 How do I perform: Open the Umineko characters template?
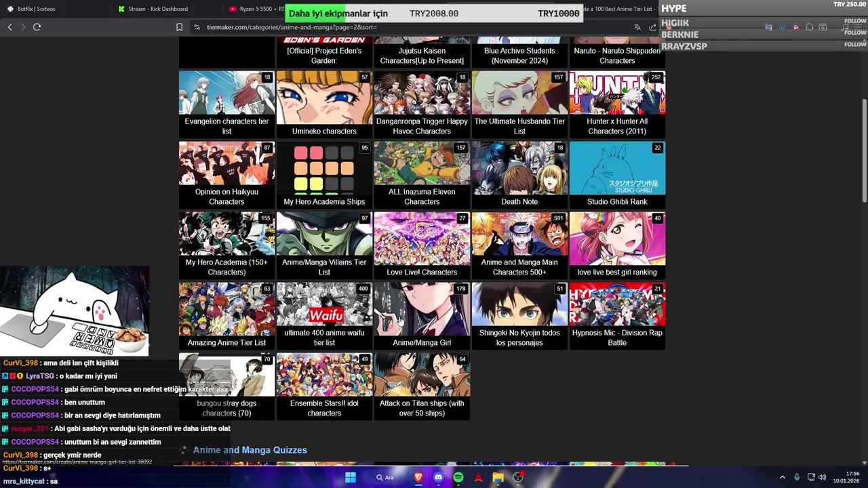[324, 105]
